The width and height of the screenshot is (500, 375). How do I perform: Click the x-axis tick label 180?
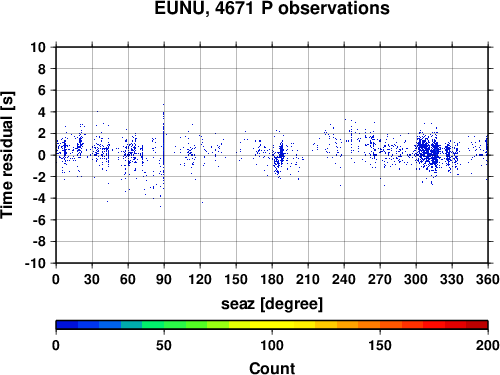[x=272, y=279]
